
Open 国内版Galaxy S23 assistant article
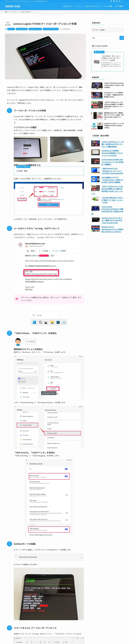(x=114, y=116)
